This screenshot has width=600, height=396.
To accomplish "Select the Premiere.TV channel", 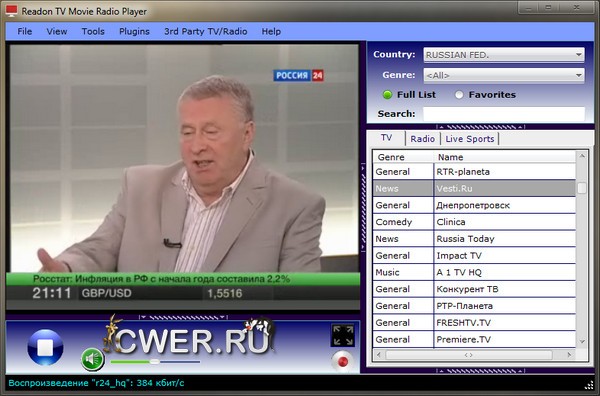I will point(474,339).
